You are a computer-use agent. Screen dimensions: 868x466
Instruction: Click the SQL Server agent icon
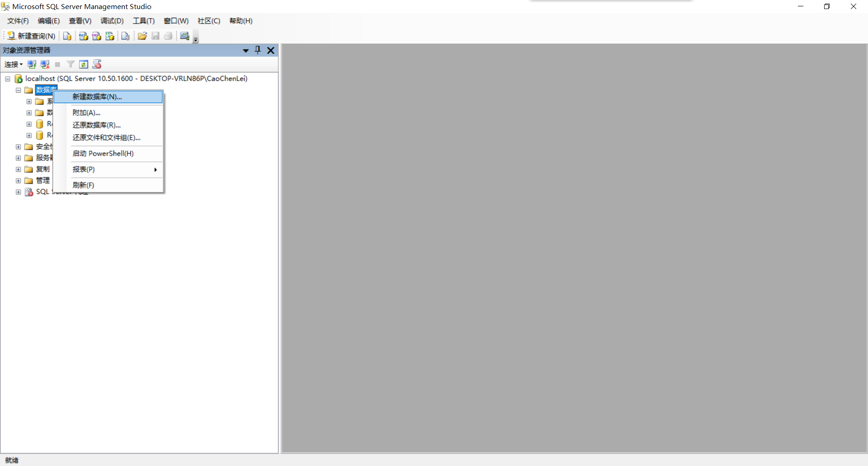[x=29, y=192]
